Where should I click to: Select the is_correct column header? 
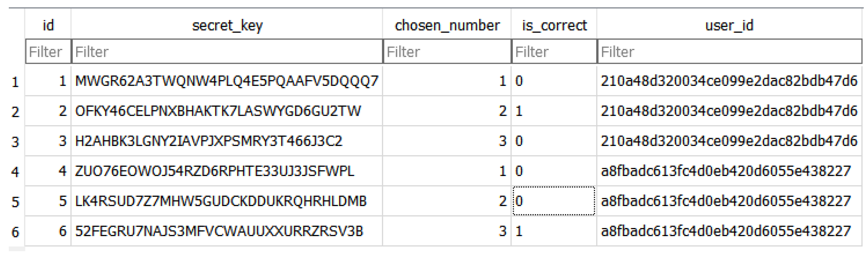tap(554, 25)
